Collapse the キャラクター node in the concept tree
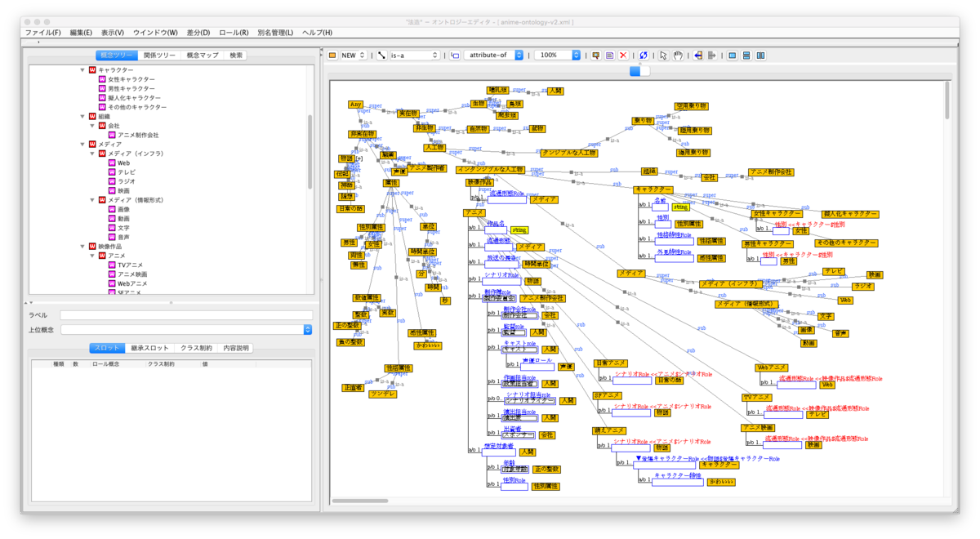The width and height of the screenshot is (980, 539). (82, 70)
